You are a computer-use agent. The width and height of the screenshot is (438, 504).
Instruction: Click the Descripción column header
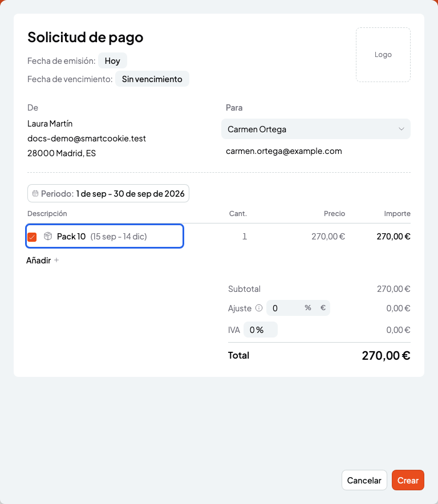pyautogui.click(x=47, y=213)
